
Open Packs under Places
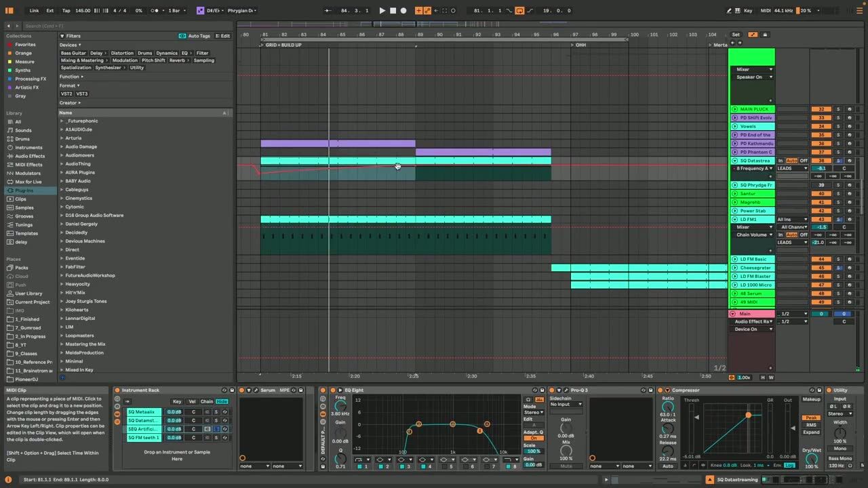(x=22, y=268)
